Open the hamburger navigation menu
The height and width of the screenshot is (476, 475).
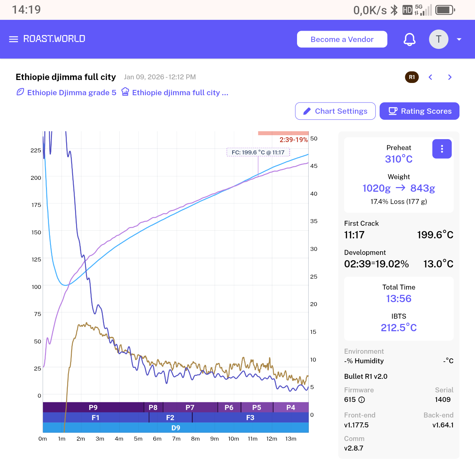(x=14, y=39)
